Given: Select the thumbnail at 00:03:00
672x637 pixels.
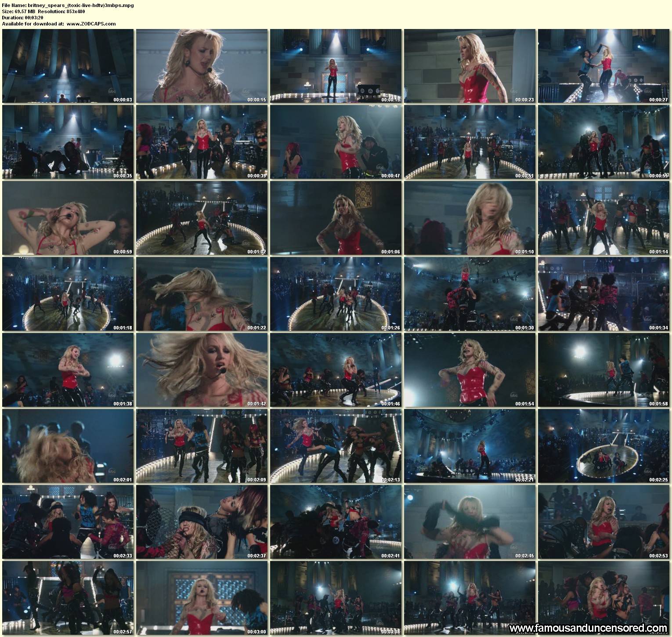Looking at the screenshot, I should (x=202, y=598).
